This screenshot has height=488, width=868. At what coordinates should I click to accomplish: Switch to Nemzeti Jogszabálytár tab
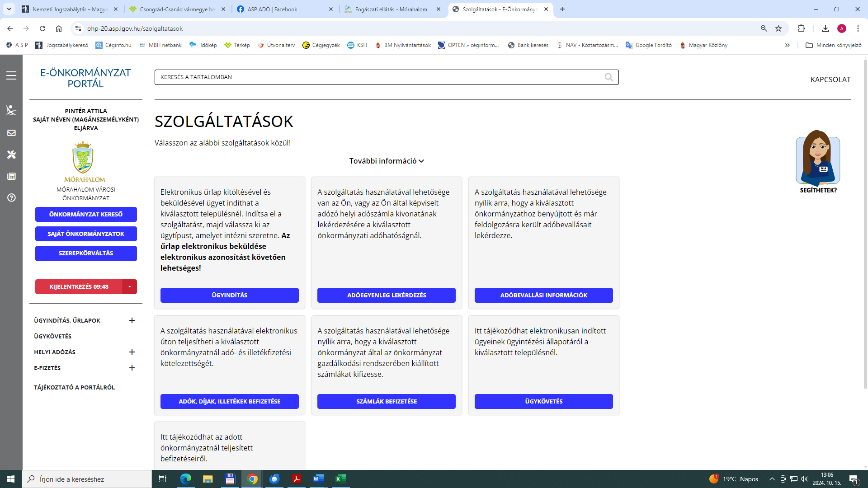tap(69, 9)
